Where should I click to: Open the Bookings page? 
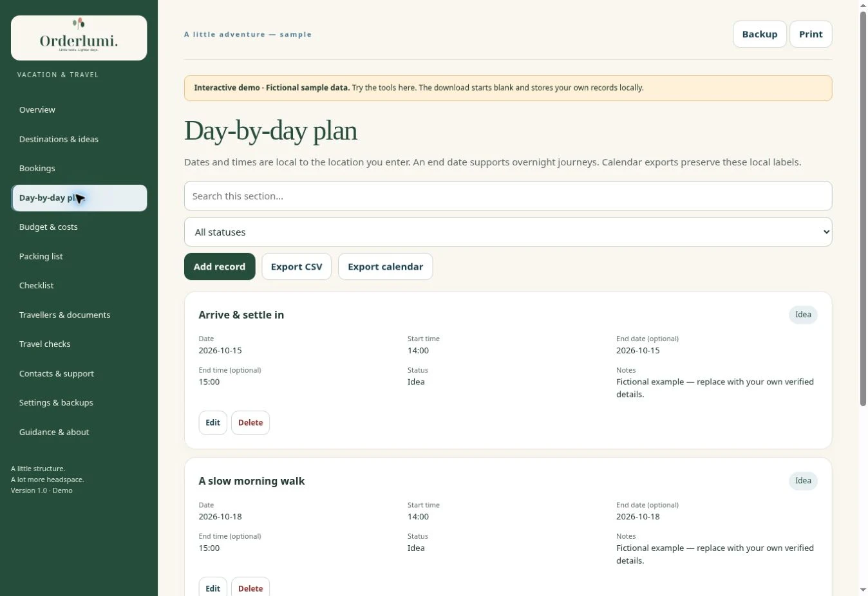(x=79, y=169)
